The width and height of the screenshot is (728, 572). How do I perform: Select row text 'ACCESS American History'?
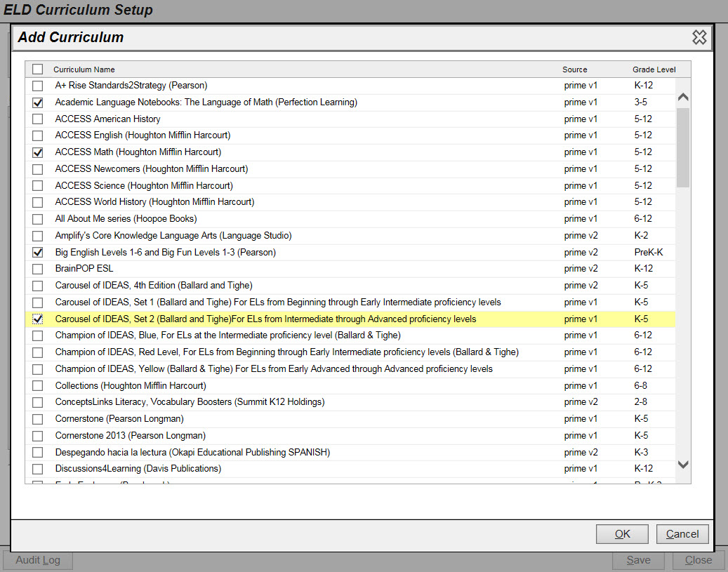[107, 119]
